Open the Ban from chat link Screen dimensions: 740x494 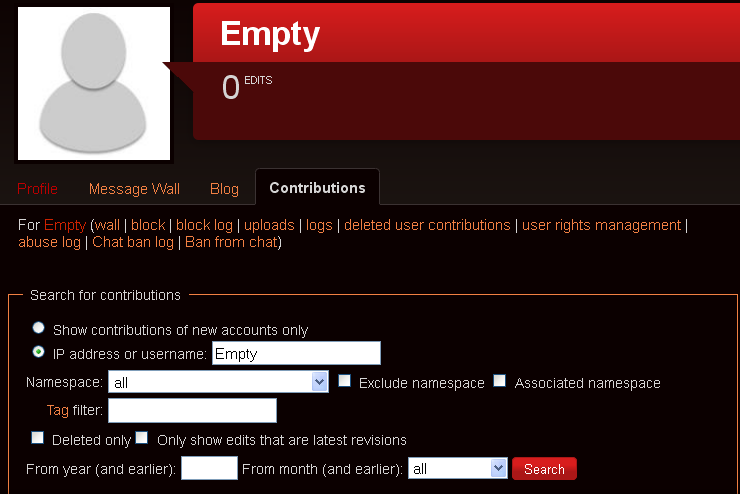coord(232,242)
